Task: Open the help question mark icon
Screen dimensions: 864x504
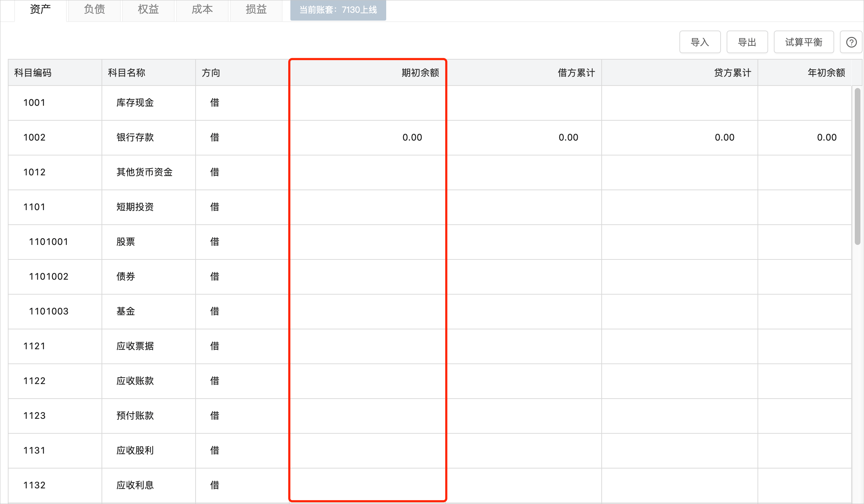Action: (851, 42)
